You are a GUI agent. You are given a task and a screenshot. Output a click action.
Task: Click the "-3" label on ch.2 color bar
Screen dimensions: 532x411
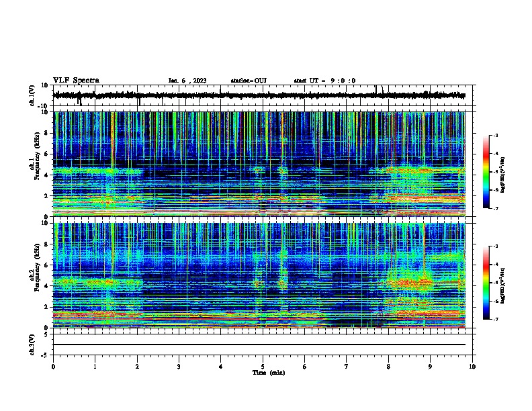tap(495, 246)
